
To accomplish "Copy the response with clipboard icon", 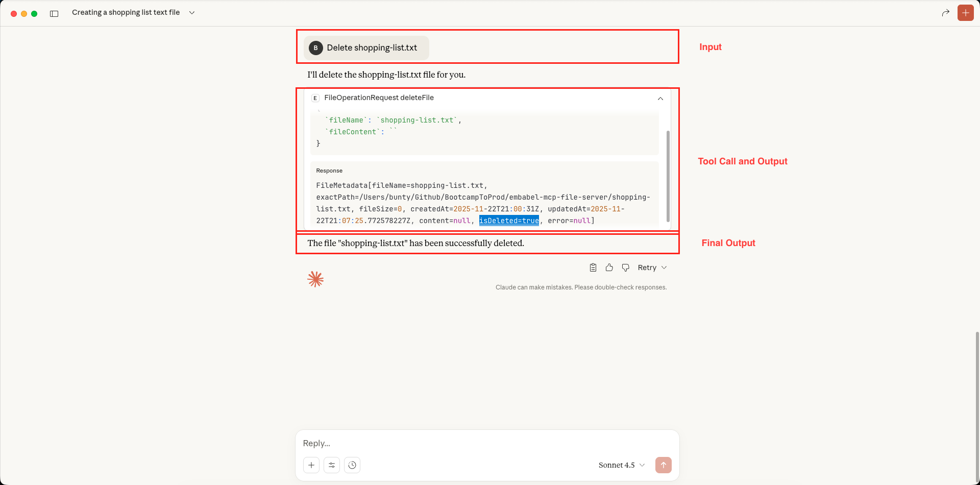I will tap(593, 268).
